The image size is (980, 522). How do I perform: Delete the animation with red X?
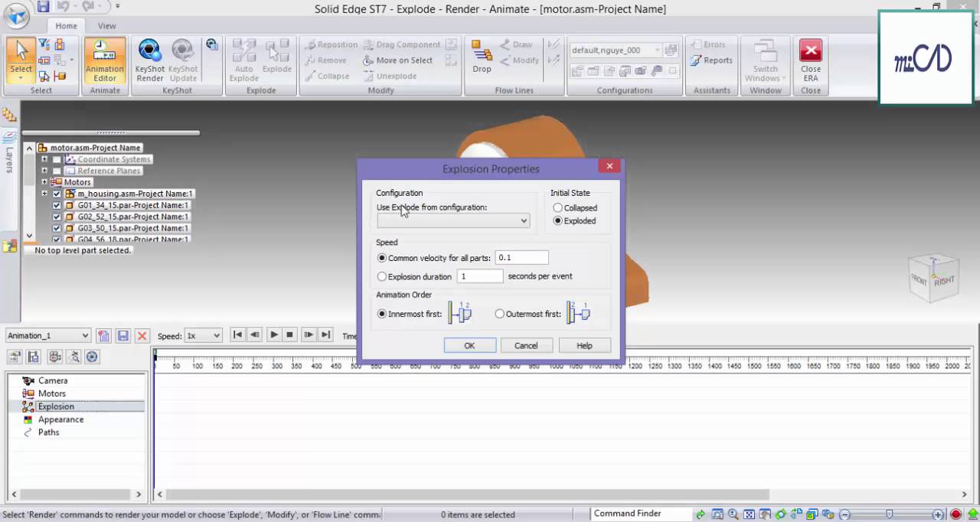click(142, 335)
